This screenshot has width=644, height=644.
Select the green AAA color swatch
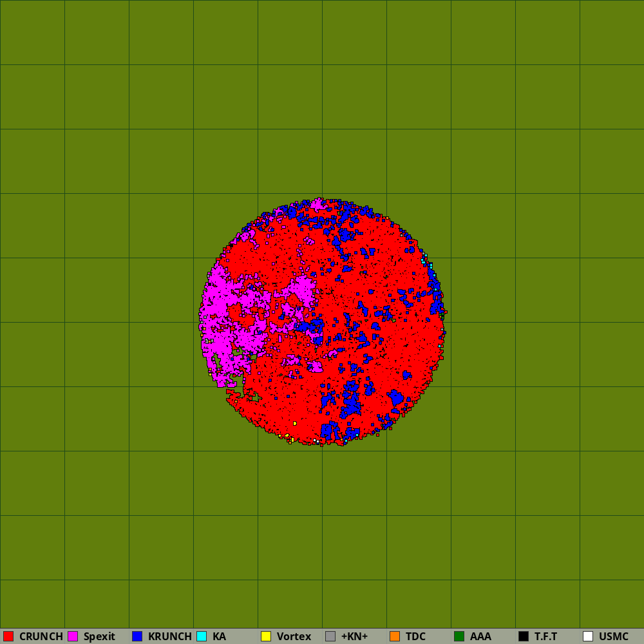coord(459,636)
